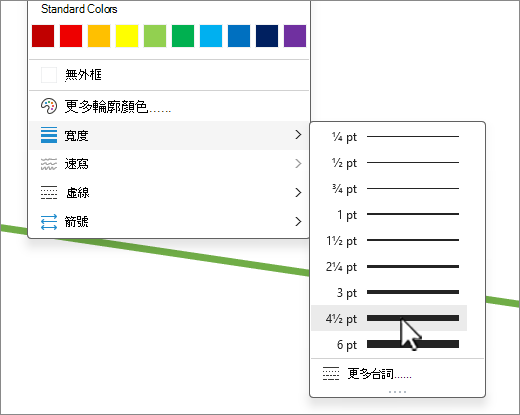
Task: Choose 2¼ pt line width
Action: (389, 266)
